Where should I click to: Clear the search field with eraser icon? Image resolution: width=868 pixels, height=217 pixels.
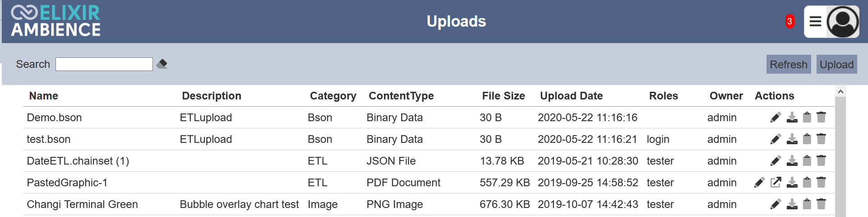tap(162, 64)
